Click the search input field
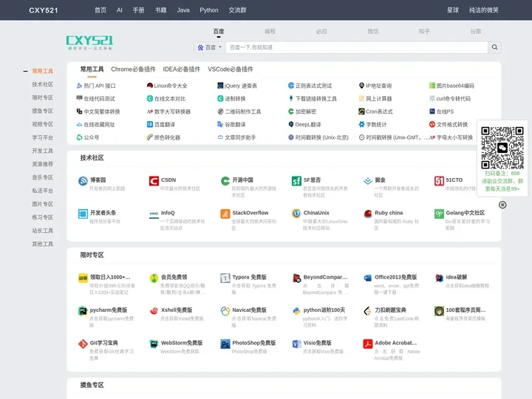 (357, 47)
